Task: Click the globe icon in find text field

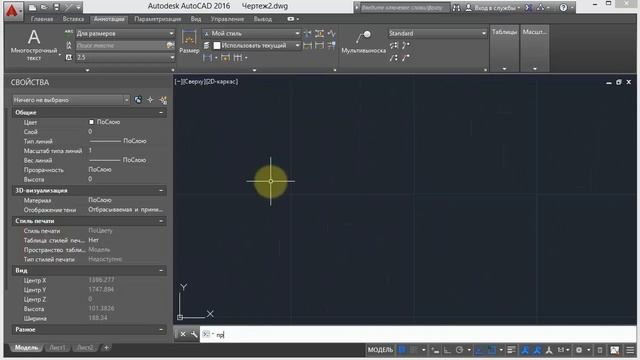Action: pos(170,45)
